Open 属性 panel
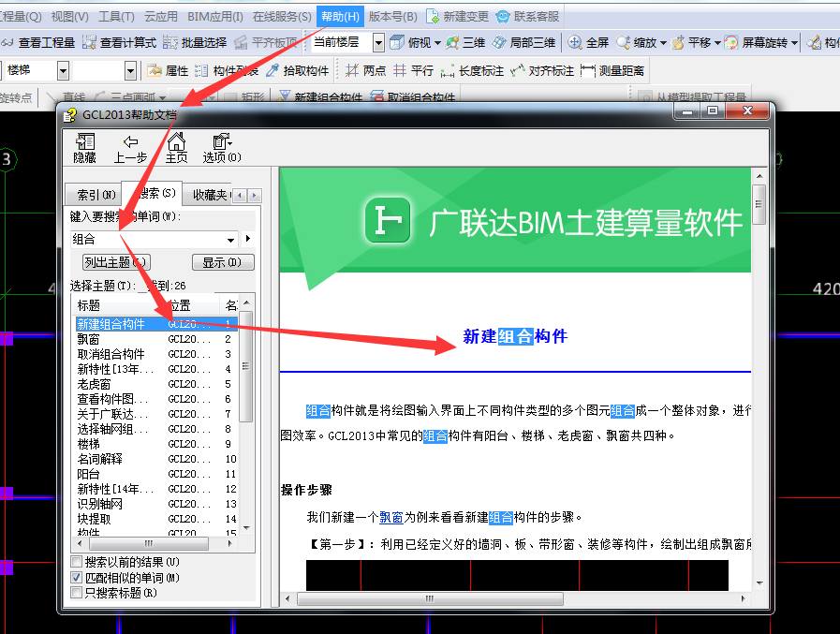This screenshot has width=840, height=634. tap(169, 70)
